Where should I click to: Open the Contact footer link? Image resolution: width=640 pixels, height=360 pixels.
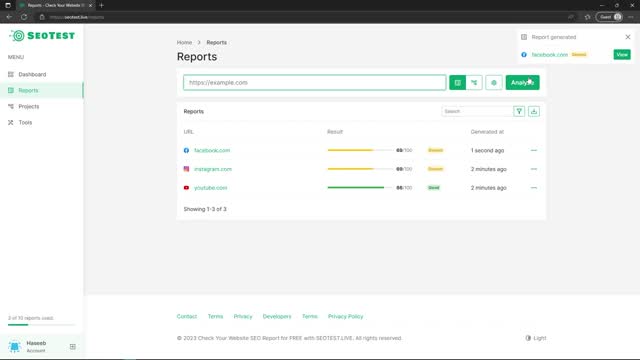[x=187, y=316]
